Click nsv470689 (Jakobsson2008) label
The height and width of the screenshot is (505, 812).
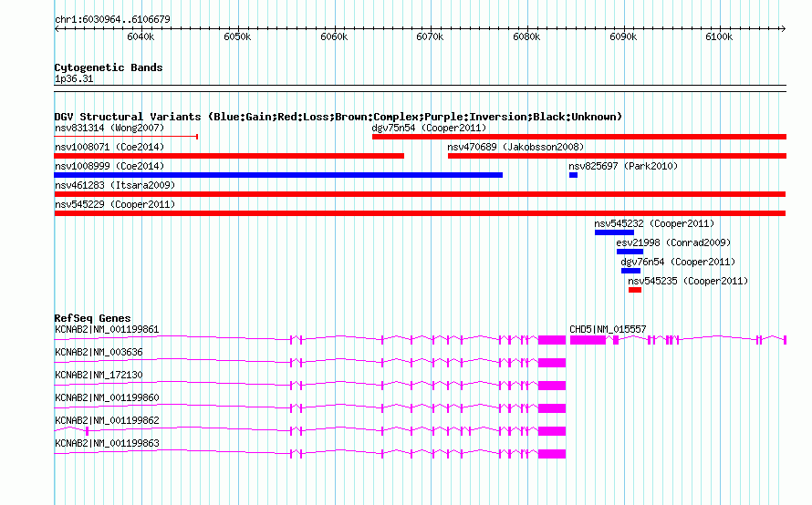tap(515, 147)
